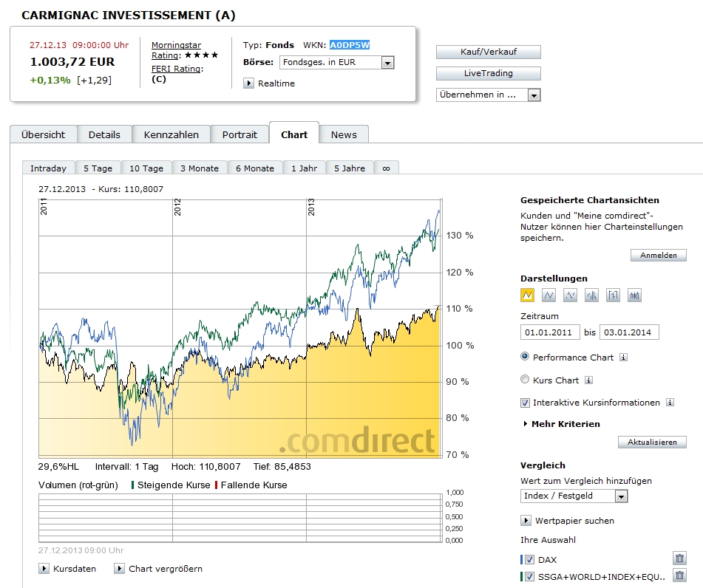Remove SSGA World Index using trash icon
Image resolution: width=703 pixels, height=588 pixels.
[x=679, y=575]
